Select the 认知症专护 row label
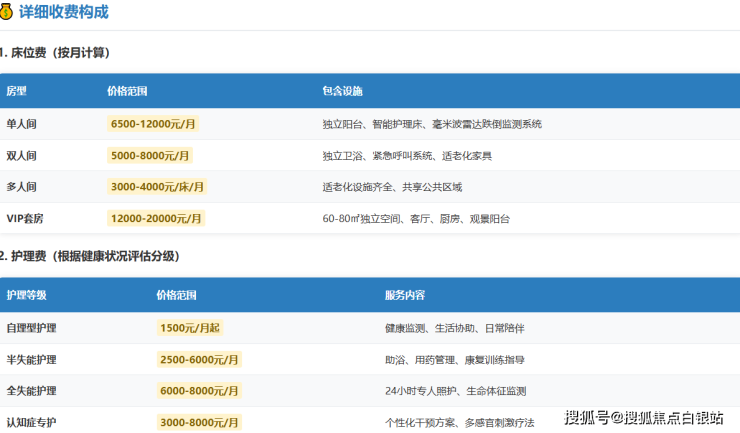 pos(31,423)
